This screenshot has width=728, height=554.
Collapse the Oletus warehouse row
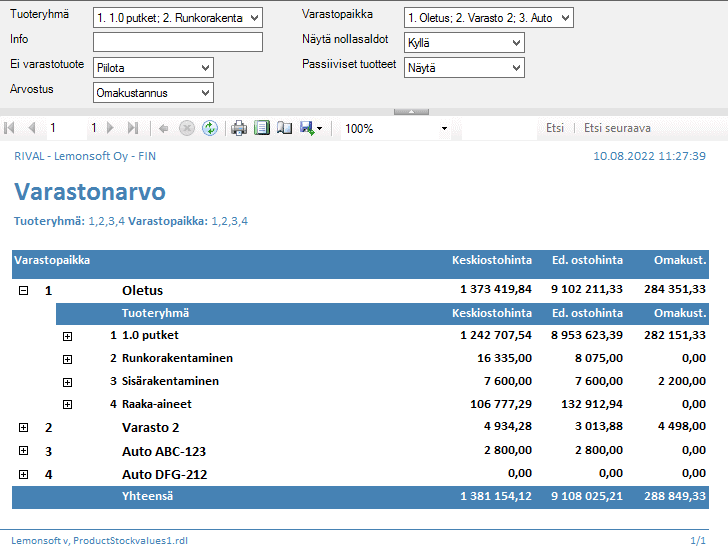pos(23,290)
